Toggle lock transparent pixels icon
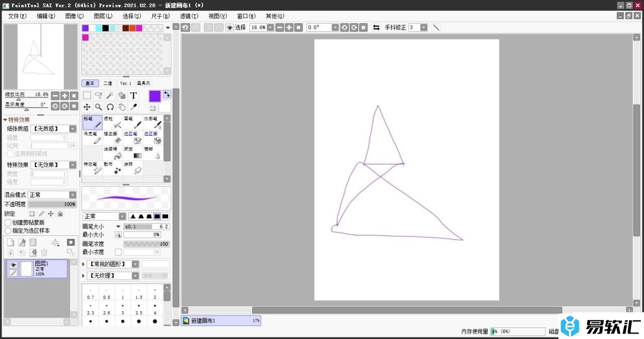644x339 pixels. coord(32,214)
